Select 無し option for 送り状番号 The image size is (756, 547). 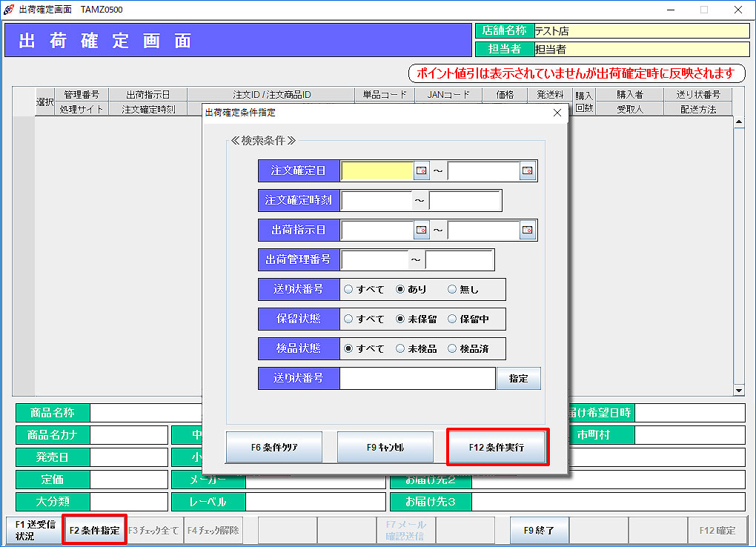tap(452, 289)
